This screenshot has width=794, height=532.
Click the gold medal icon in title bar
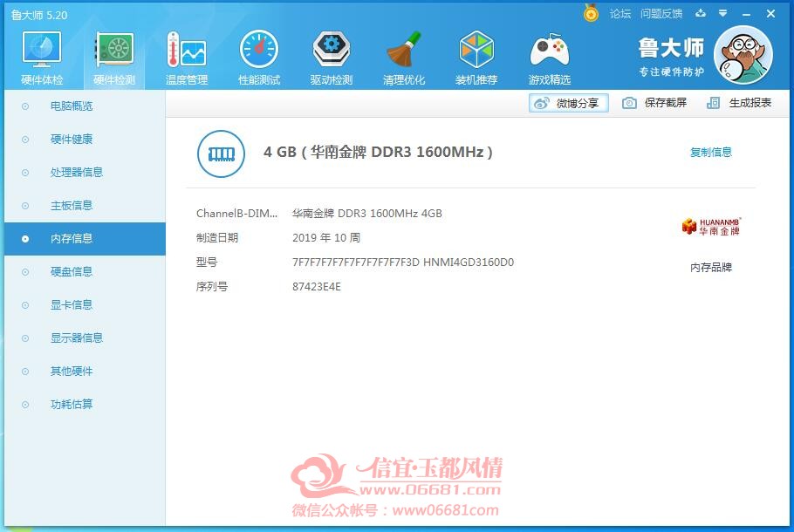[591, 13]
